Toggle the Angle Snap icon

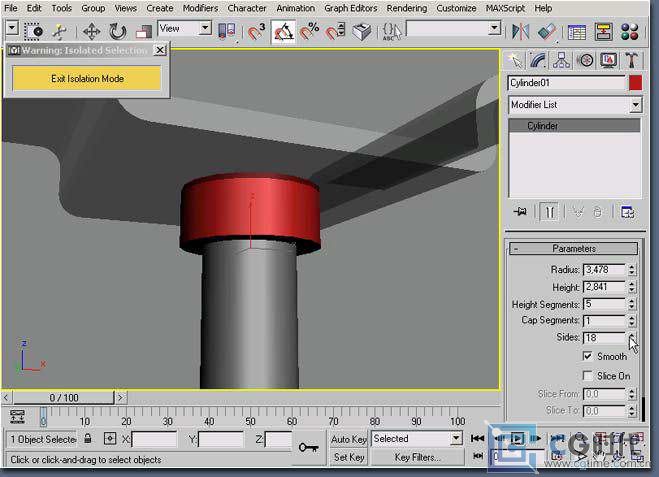[x=284, y=32]
